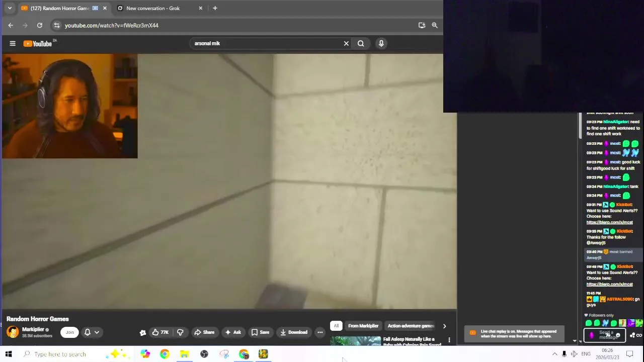Image resolution: width=644 pixels, height=362 pixels.
Task: Reload the YouTube page
Action: tap(40, 25)
